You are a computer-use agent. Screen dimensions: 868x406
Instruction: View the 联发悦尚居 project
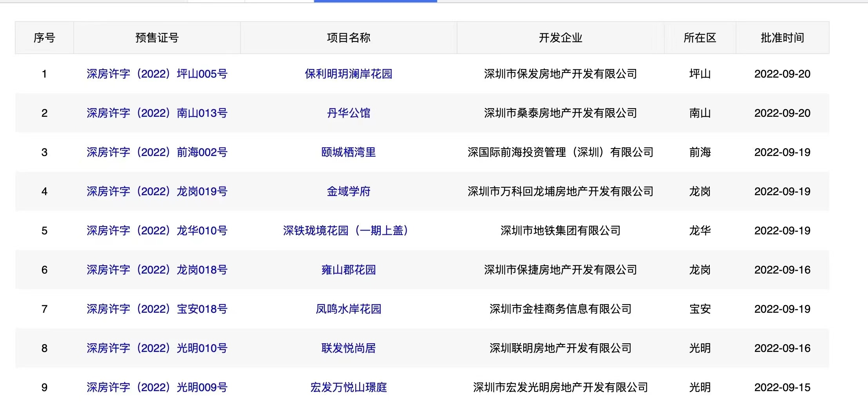click(348, 348)
